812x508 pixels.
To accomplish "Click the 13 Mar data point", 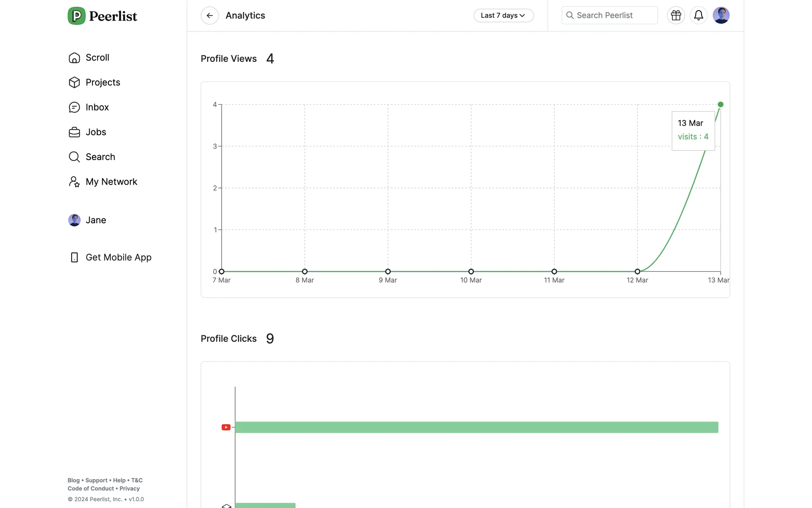I will [720, 105].
